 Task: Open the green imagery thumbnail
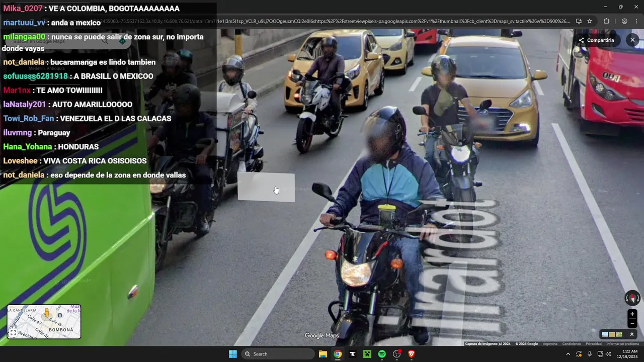click(619, 334)
